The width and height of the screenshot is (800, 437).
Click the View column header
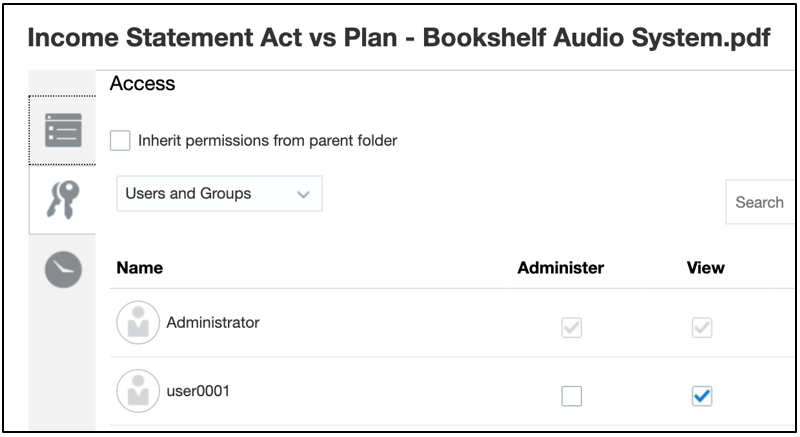tap(705, 268)
